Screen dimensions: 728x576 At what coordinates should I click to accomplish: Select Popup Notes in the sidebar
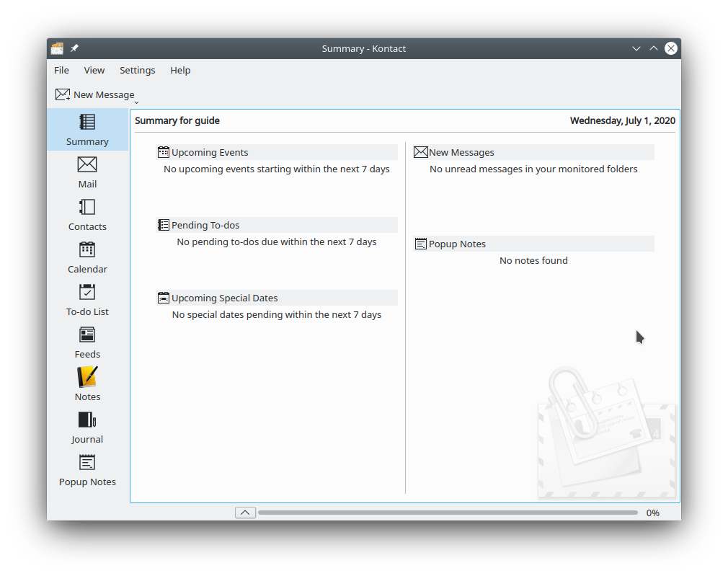(x=87, y=470)
